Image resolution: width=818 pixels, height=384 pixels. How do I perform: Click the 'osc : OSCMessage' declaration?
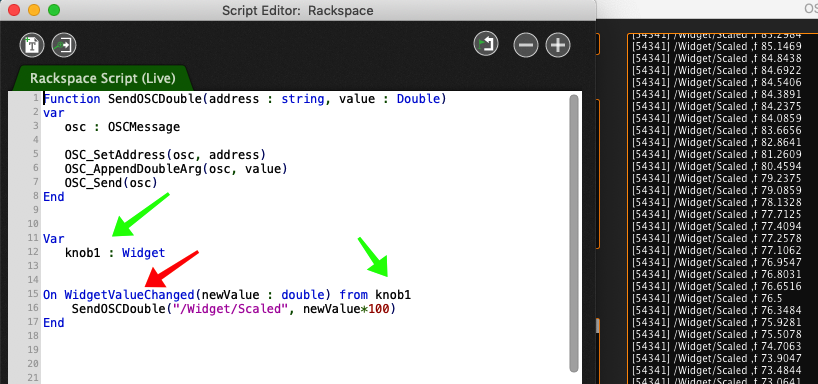tap(122, 127)
